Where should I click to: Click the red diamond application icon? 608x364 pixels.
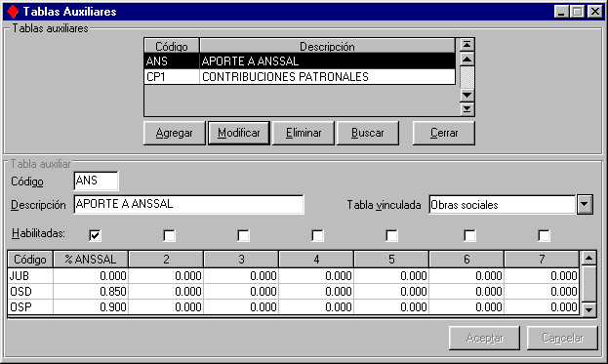click(13, 12)
